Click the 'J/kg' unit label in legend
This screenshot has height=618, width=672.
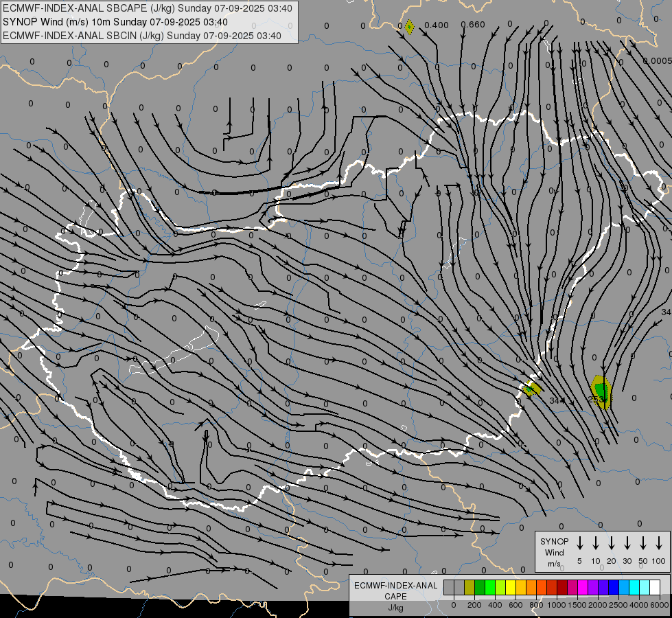(x=395, y=608)
